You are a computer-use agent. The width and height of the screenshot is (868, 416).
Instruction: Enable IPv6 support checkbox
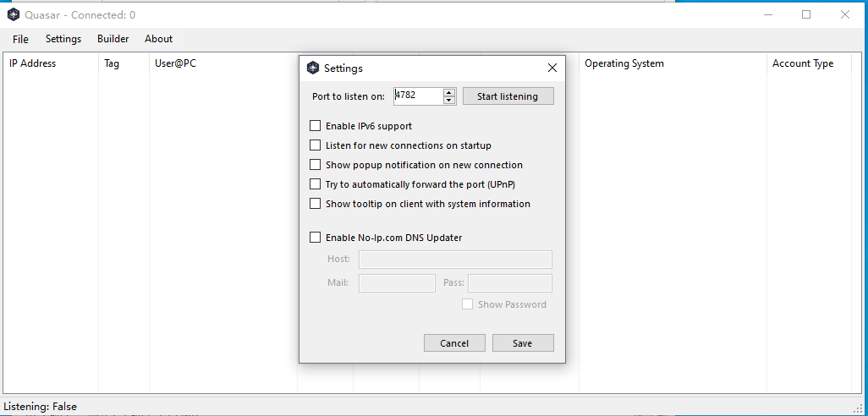(316, 126)
